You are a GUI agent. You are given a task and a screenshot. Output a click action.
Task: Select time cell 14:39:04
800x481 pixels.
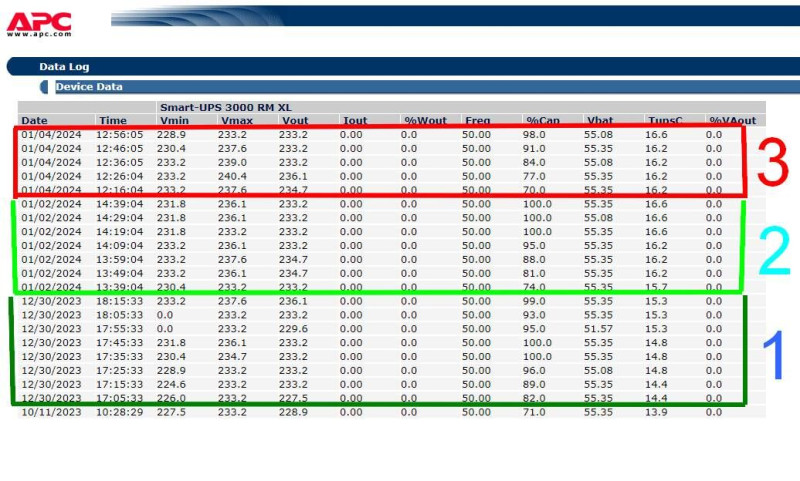tap(119, 204)
